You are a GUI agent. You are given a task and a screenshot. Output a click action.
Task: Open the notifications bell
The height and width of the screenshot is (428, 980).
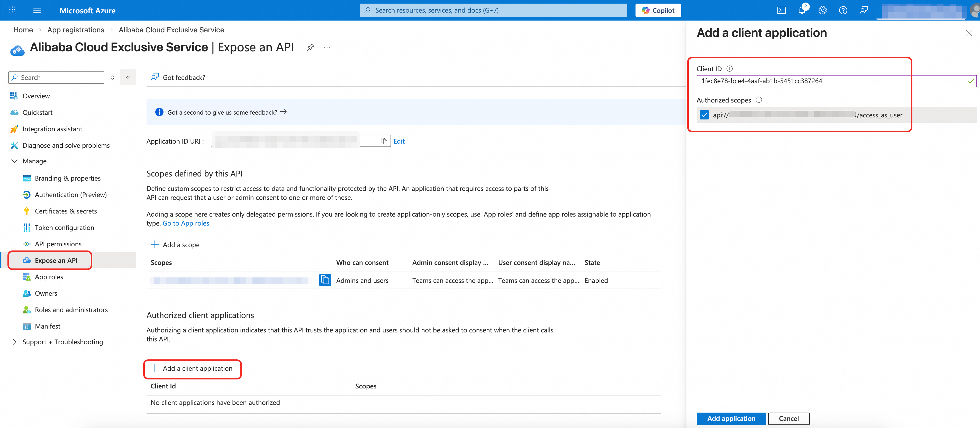802,10
